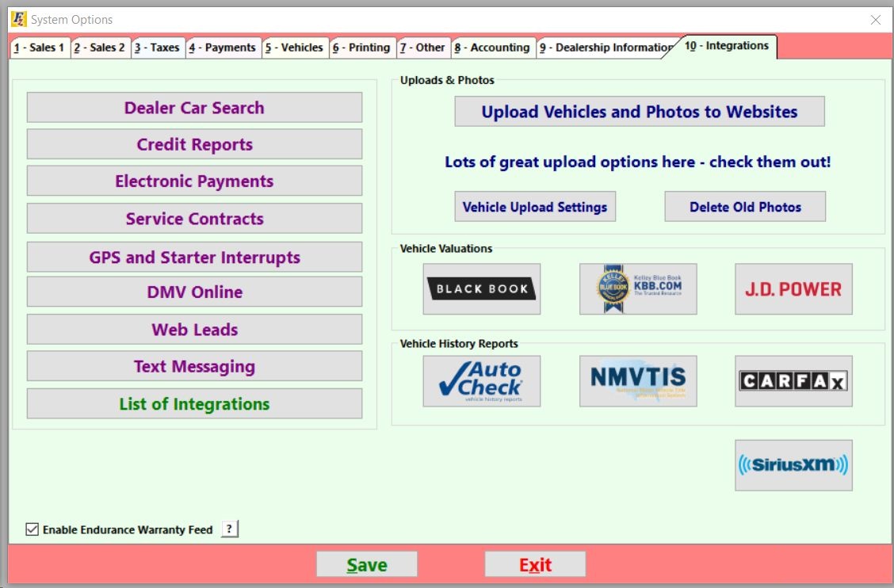894x588 pixels.
Task: Switch to the 8 - Accounting tab
Action: [493, 48]
